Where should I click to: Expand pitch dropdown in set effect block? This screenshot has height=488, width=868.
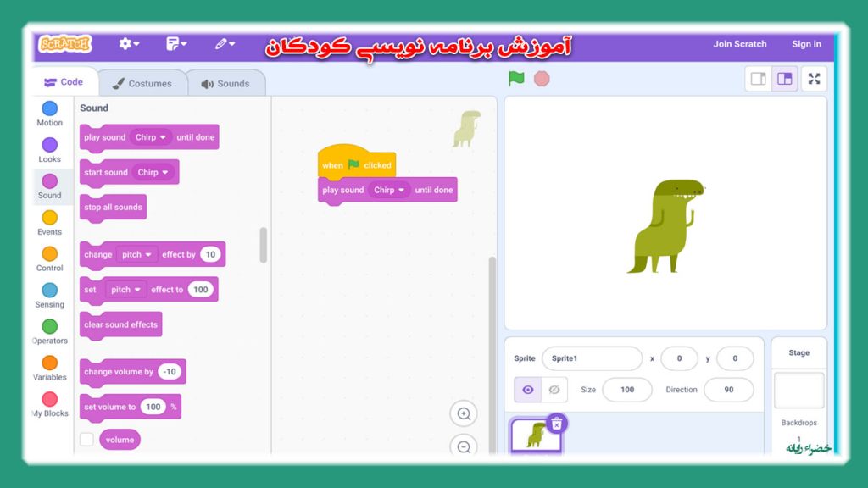click(x=125, y=290)
